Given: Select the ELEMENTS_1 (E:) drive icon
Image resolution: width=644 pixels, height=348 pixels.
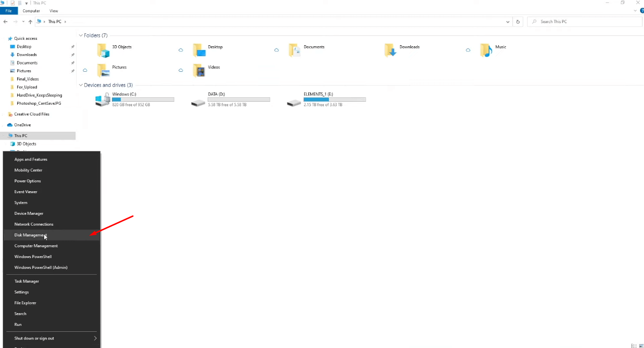Looking at the screenshot, I should (x=294, y=102).
